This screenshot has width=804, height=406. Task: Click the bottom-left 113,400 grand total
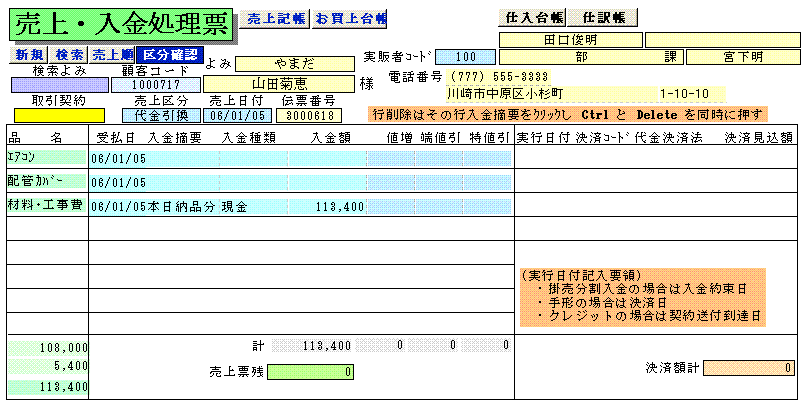point(49,387)
